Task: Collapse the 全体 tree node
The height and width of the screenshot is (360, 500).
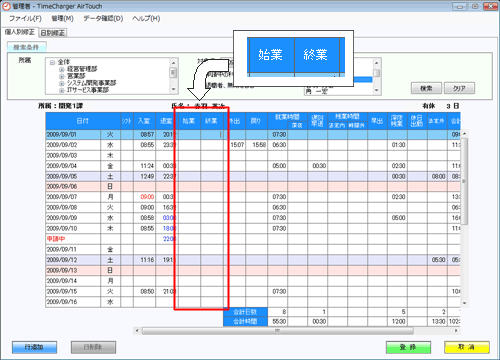Action: pos(52,62)
